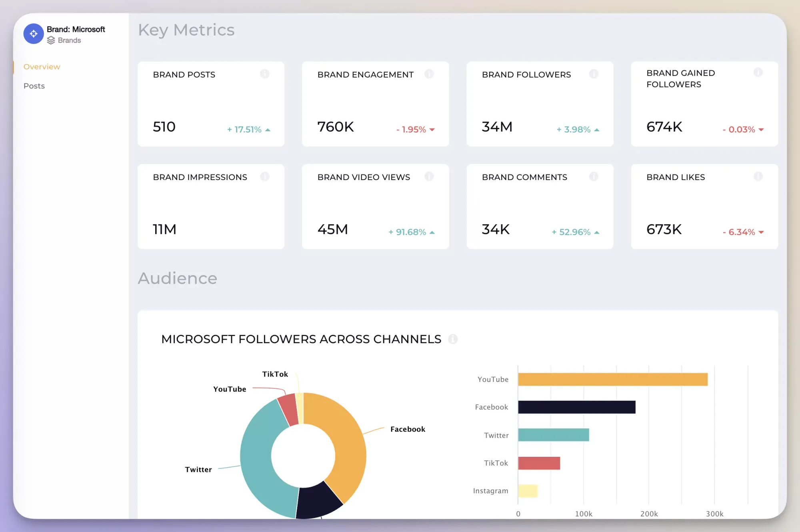
Task: Open info icon on Brand Video Views card
Action: click(429, 176)
